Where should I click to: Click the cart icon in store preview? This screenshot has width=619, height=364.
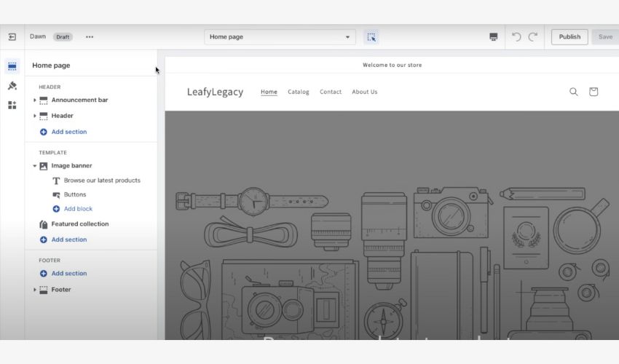(594, 92)
